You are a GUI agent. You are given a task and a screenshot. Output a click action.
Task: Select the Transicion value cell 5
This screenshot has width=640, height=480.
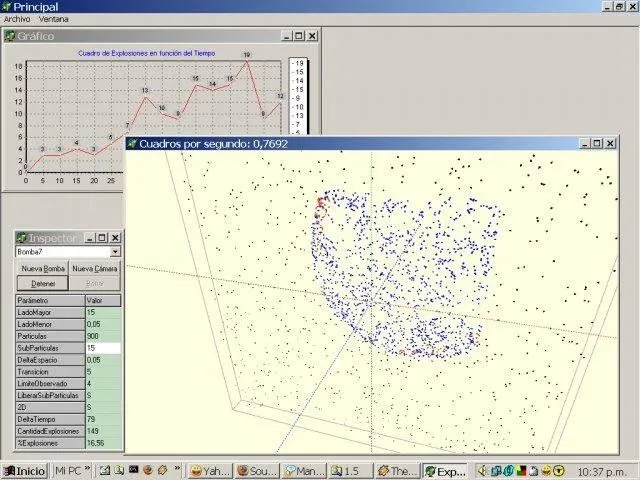103,372
